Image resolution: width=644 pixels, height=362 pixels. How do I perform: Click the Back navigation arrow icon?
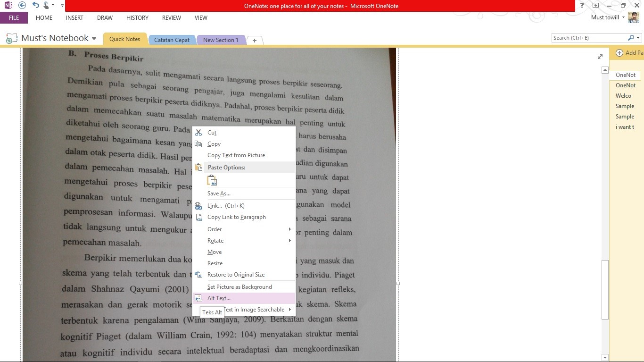tap(21, 5)
